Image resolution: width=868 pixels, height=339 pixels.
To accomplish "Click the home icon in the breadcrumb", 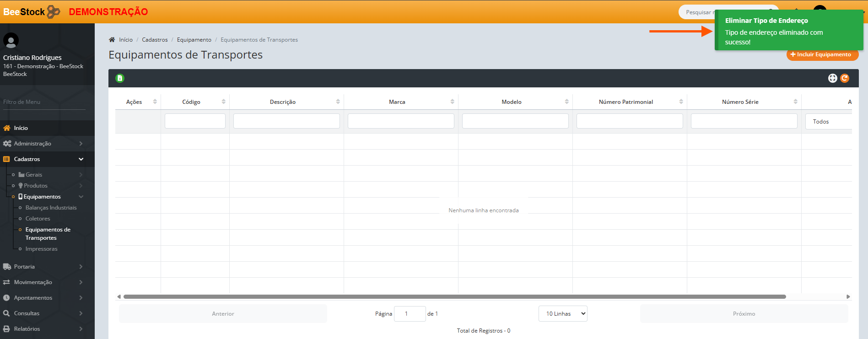I will (x=112, y=40).
